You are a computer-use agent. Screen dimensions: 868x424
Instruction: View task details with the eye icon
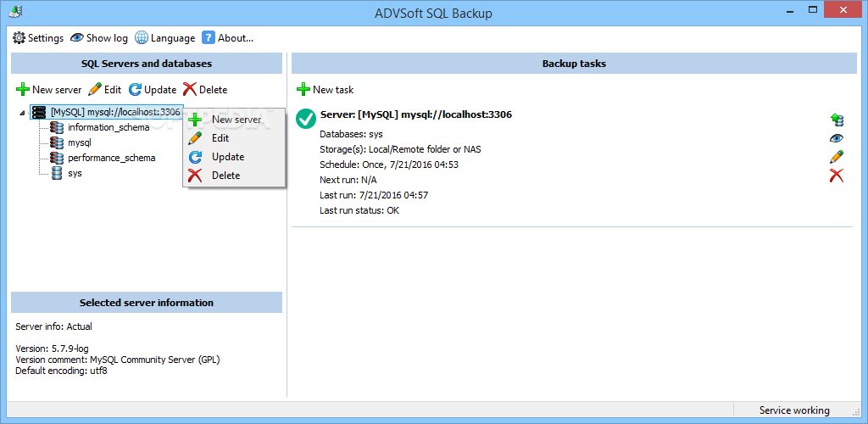(x=837, y=138)
